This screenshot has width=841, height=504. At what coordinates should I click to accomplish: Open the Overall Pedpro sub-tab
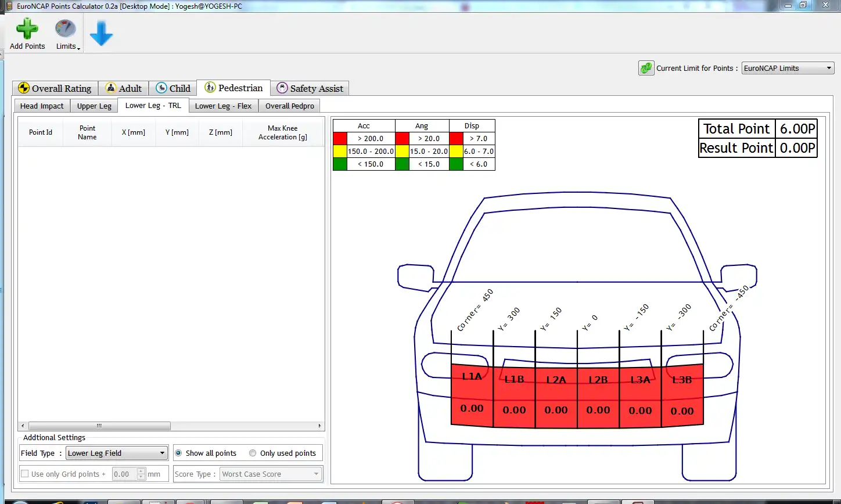tap(290, 106)
